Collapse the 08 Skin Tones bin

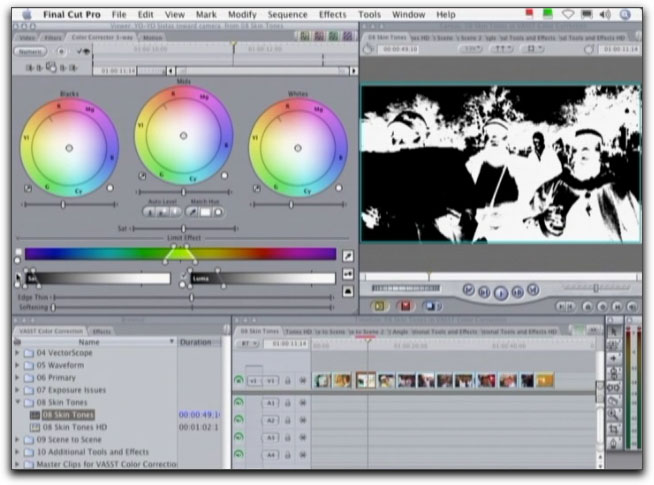tap(17, 401)
